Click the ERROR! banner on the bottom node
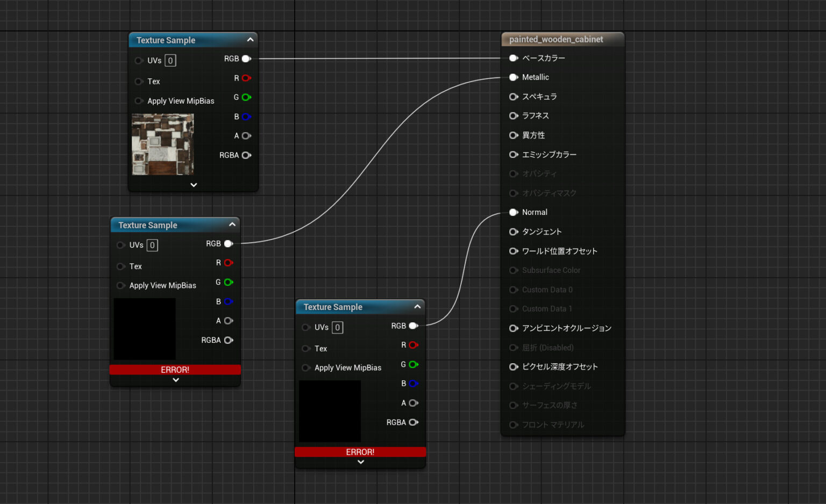 coord(360,452)
